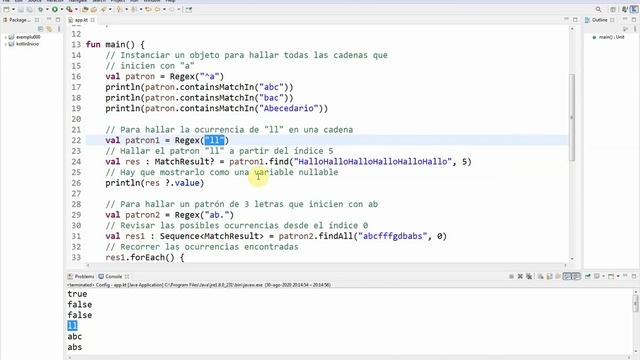Click the Open Type toolbar icon
The image size is (640, 360).
coord(94,9)
